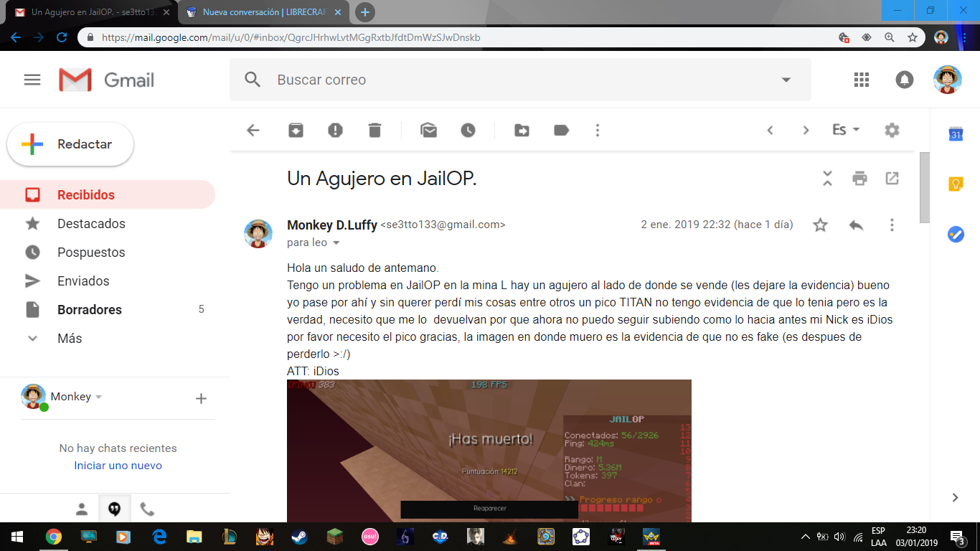Open the contacts tab in chat panel
The height and width of the screenshot is (551, 980).
pos(81,509)
